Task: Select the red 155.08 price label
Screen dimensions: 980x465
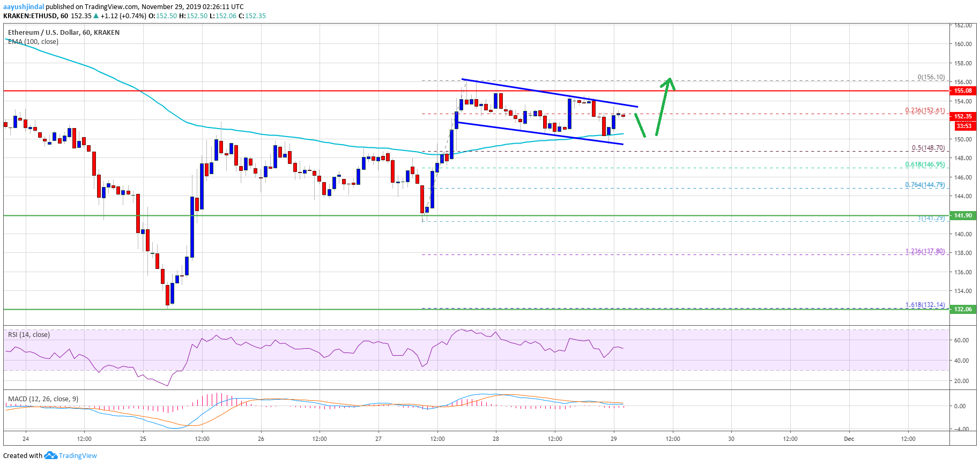Action: [963, 91]
